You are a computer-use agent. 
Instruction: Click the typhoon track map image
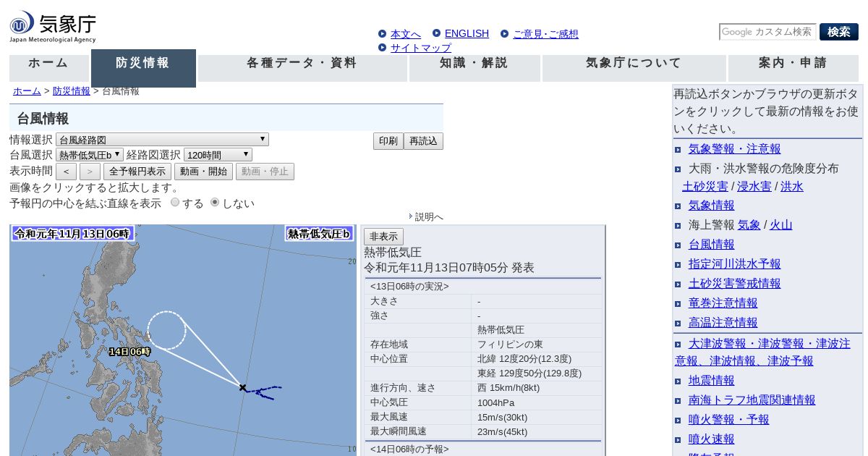tap(183, 340)
